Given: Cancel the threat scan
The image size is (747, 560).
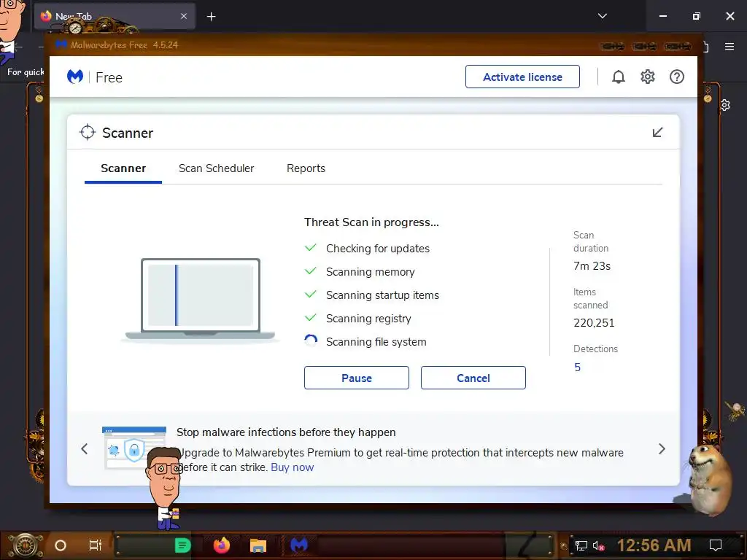Looking at the screenshot, I should tap(473, 378).
